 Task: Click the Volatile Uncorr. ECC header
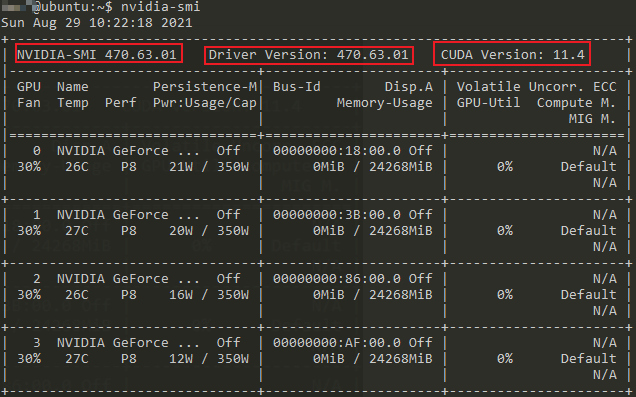(536, 86)
